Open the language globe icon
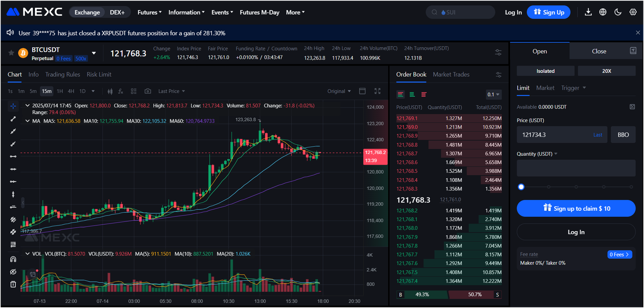This screenshot has width=644, height=308. pos(603,12)
